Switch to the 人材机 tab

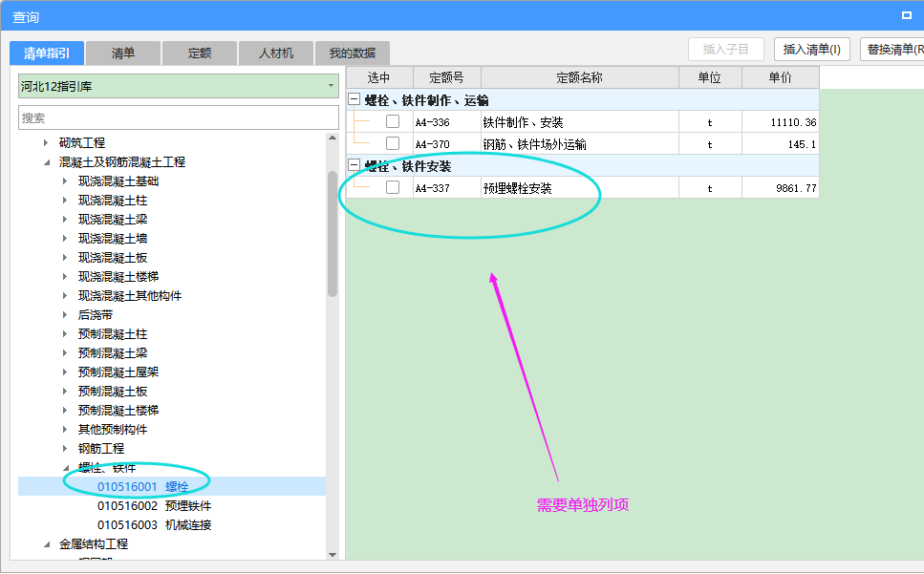tap(276, 53)
